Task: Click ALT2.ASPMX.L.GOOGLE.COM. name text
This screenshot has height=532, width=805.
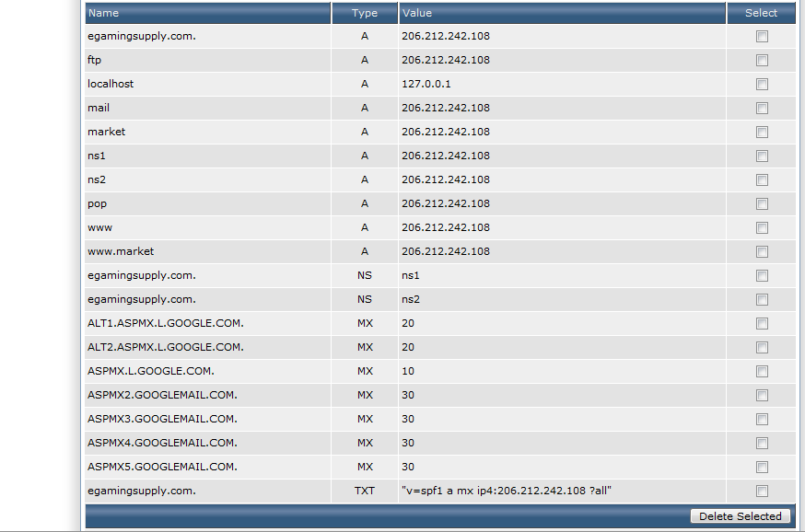Action: click(165, 347)
